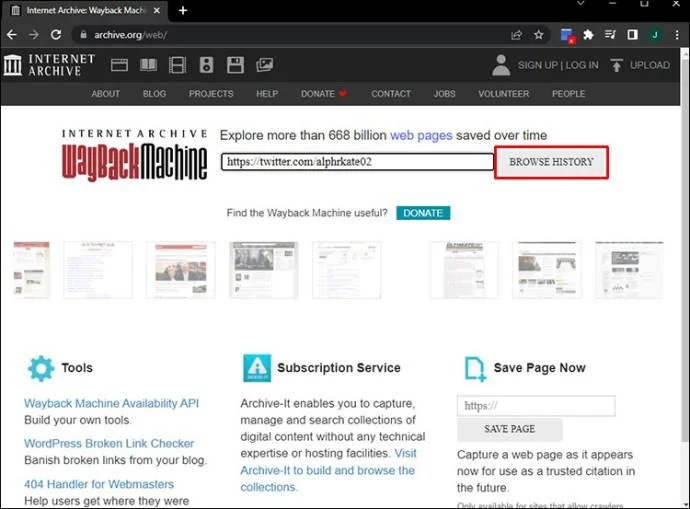Toggle the browser side panel
This screenshot has width=690, height=509.
[632, 35]
